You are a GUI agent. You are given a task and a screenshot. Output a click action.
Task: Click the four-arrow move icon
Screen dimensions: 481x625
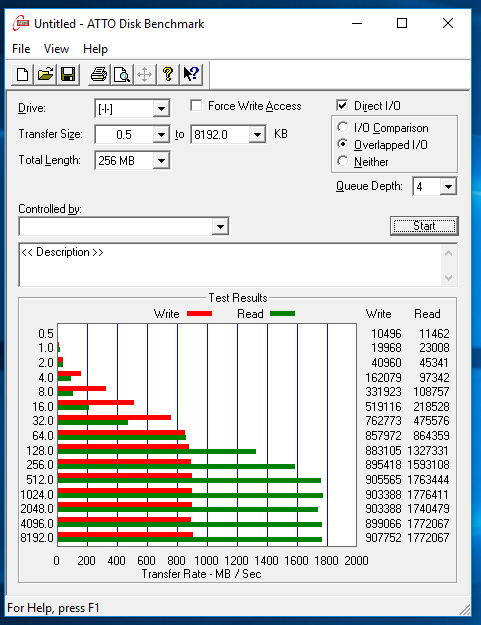click(x=145, y=74)
